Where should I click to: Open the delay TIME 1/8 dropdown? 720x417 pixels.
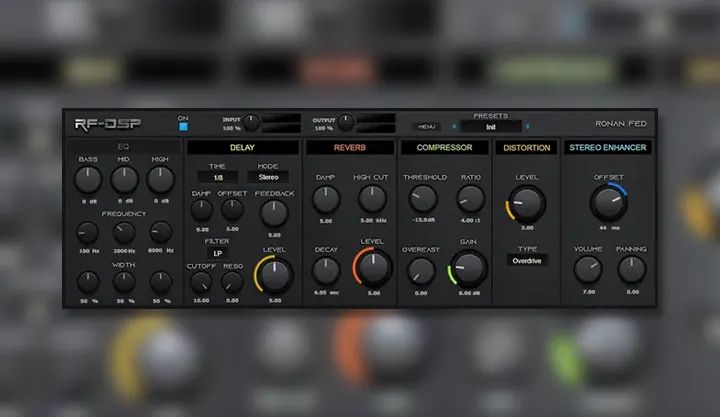(218, 177)
